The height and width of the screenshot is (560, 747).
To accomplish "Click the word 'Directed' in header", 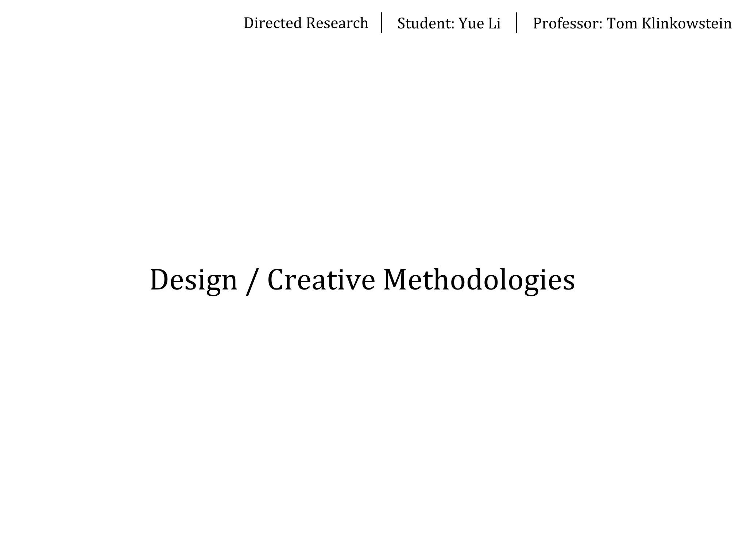I will click(273, 23).
